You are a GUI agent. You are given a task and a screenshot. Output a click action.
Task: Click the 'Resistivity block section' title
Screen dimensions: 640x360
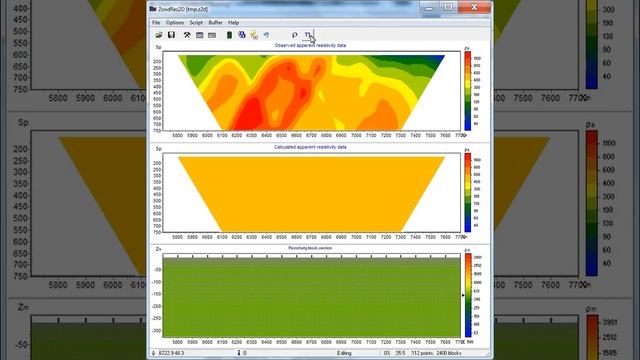click(x=310, y=248)
